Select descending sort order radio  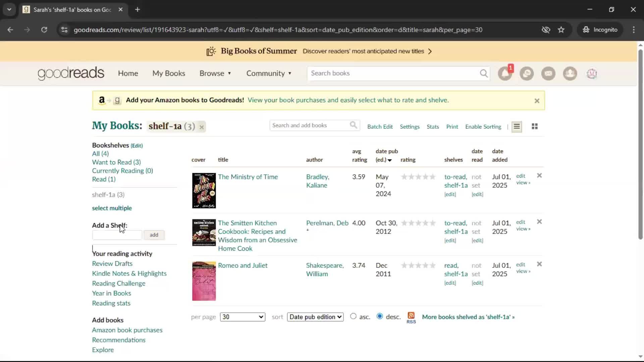pyautogui.click(x=380, y=316)
